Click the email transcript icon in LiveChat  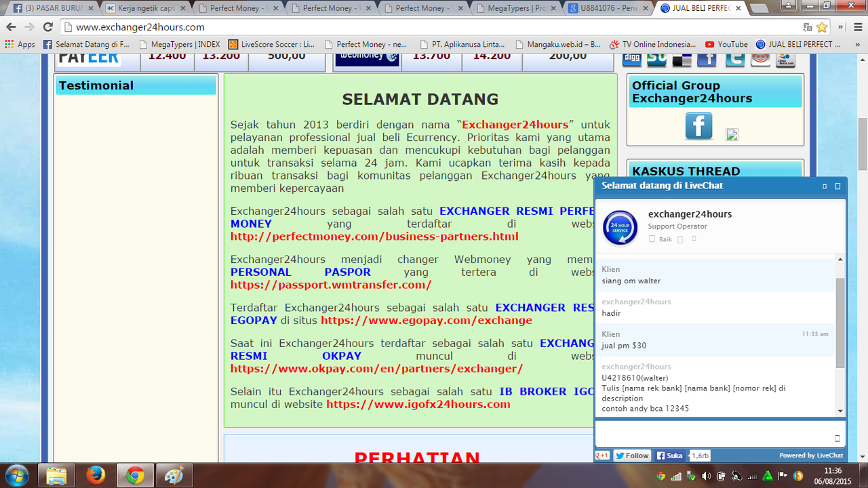[694, 239]
